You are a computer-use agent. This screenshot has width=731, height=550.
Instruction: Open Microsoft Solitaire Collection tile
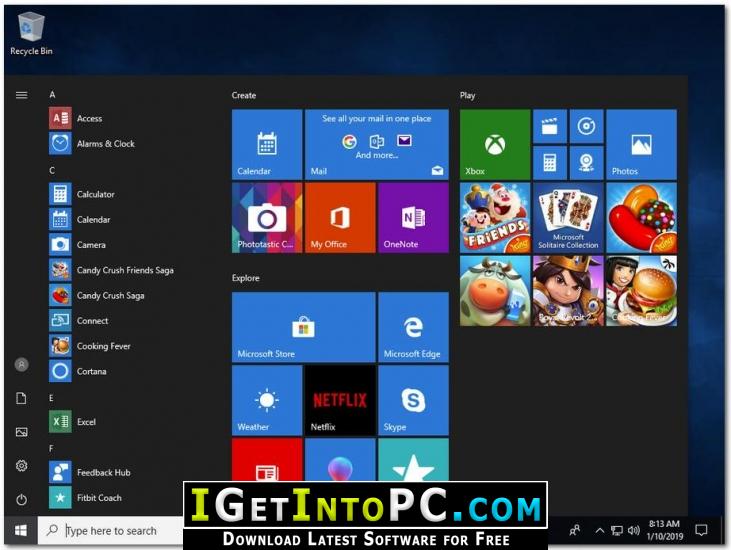coord(568,218)
